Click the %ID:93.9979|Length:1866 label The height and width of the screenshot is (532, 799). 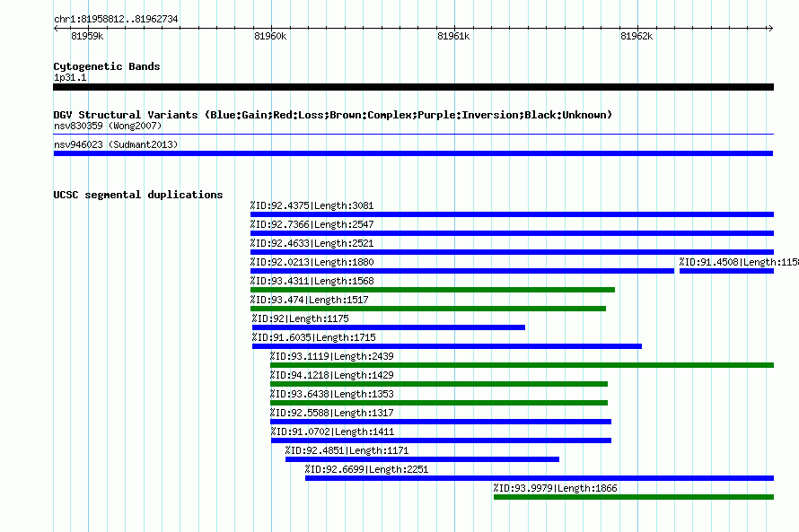pyautogui.click(x=556, y=488)
